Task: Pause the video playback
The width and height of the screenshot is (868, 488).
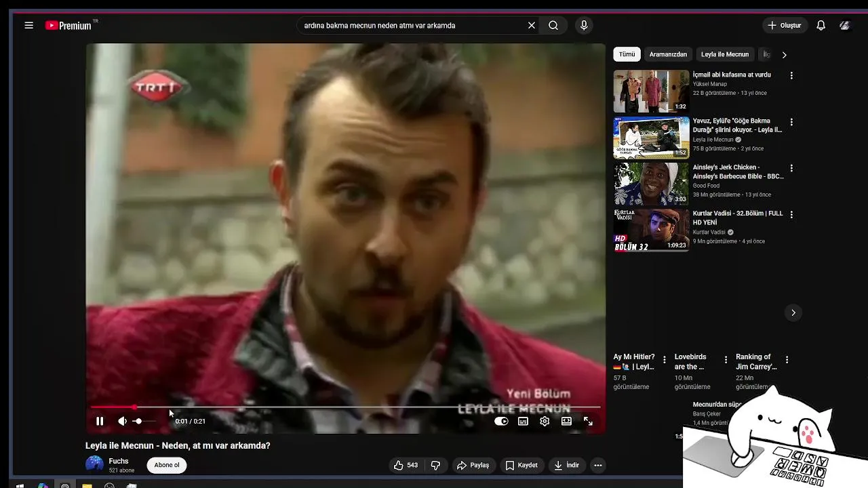Action: [x=100, y=421]
